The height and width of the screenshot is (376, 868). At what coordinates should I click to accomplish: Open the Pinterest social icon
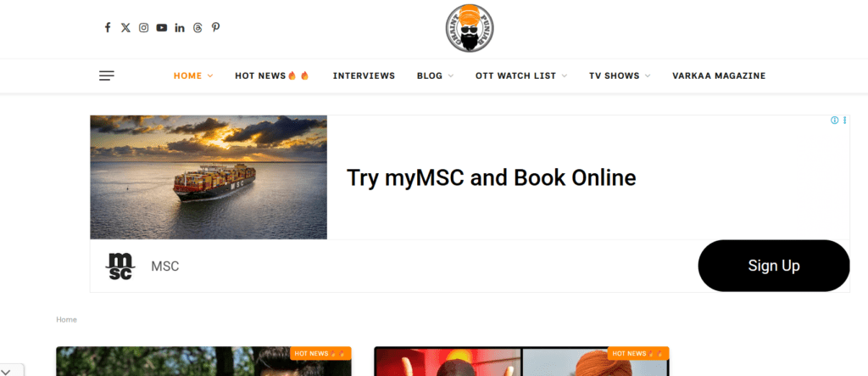215,27
